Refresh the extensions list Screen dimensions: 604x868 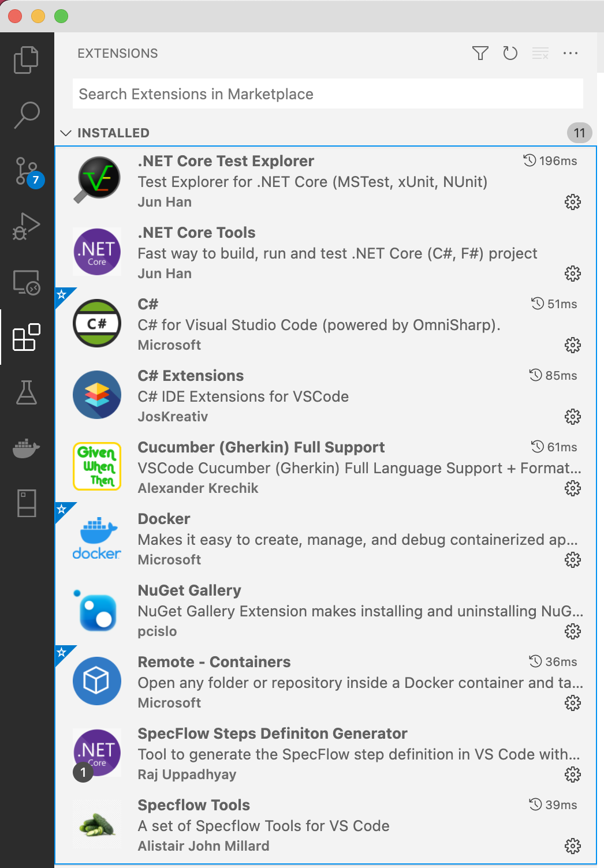[x=510, y=53]
